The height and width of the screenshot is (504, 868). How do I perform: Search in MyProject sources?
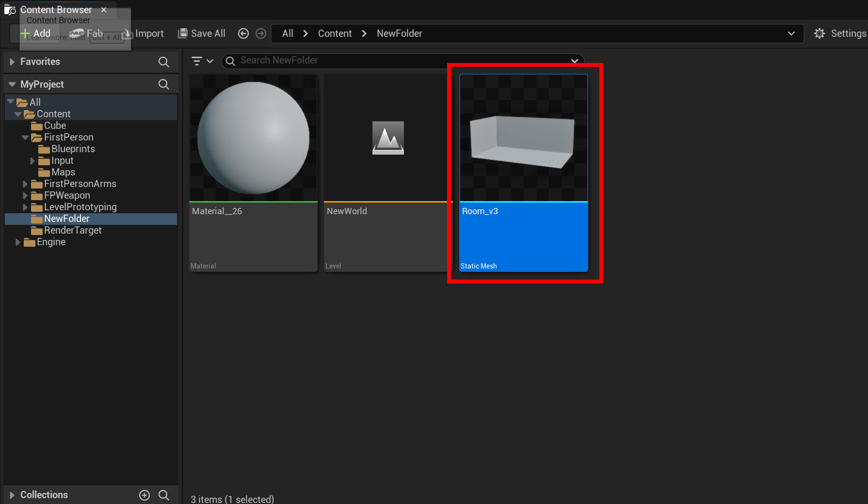tap(164, 84)
